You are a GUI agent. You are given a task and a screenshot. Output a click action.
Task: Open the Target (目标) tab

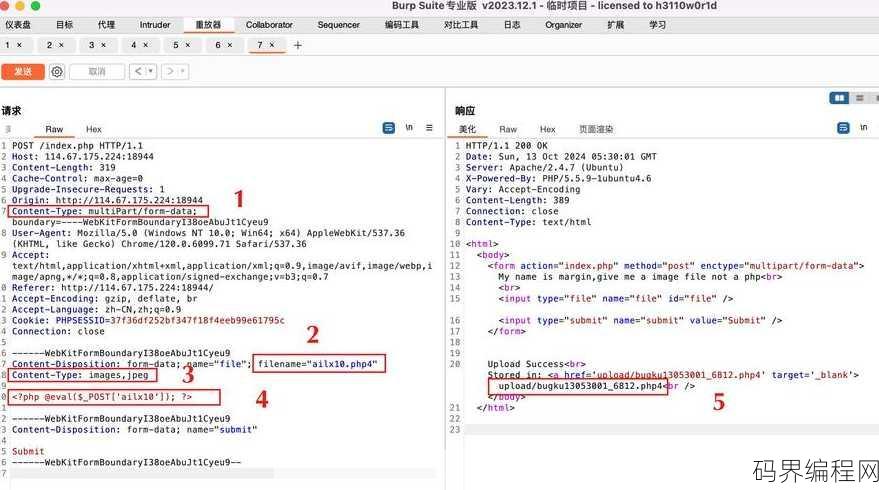coord(64,25)
